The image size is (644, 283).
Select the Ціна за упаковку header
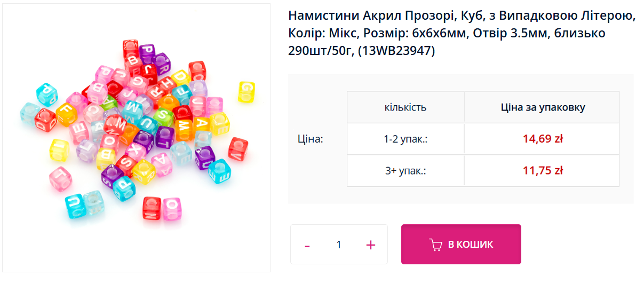[543, 107]
